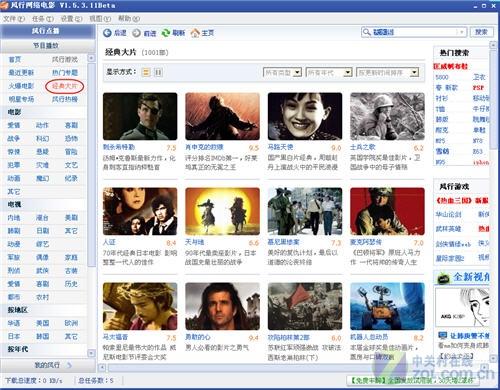Click the monitor icon beside 让韩庚 link
The height and width of the screenshot is (390, 500).
442,335
